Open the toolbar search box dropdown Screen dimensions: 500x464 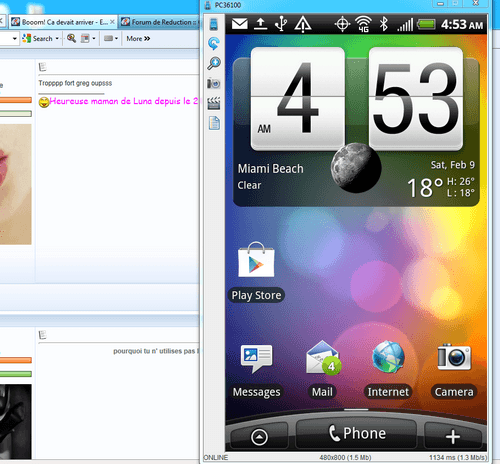click(x=14, y=39)
